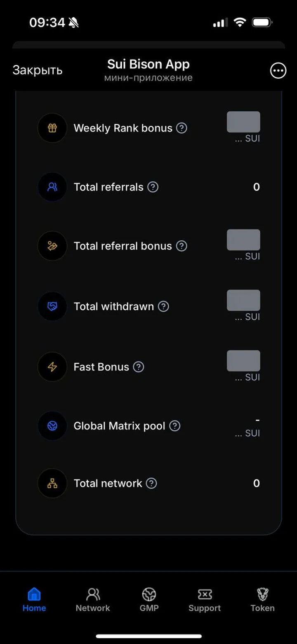The width and height of the screenshot is (297, 644).
Task: Show Global Matrix pool help info
Action: (175, 426)
